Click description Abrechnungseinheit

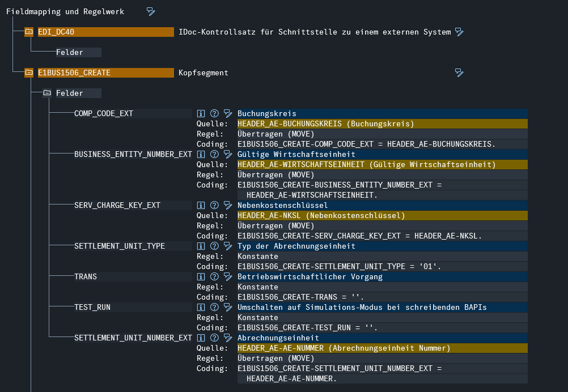click(x=383, y=338)
